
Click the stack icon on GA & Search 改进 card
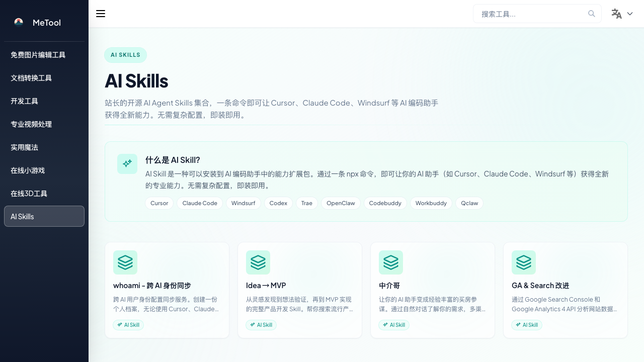pyautogui.click(x=524, y=262)
